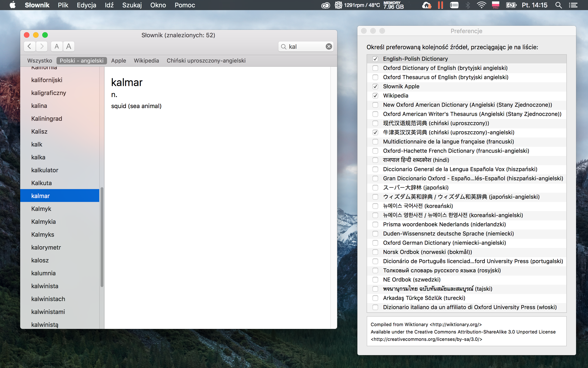Increase text size with the large A button

pyautogui.click(x=69, y=47)
